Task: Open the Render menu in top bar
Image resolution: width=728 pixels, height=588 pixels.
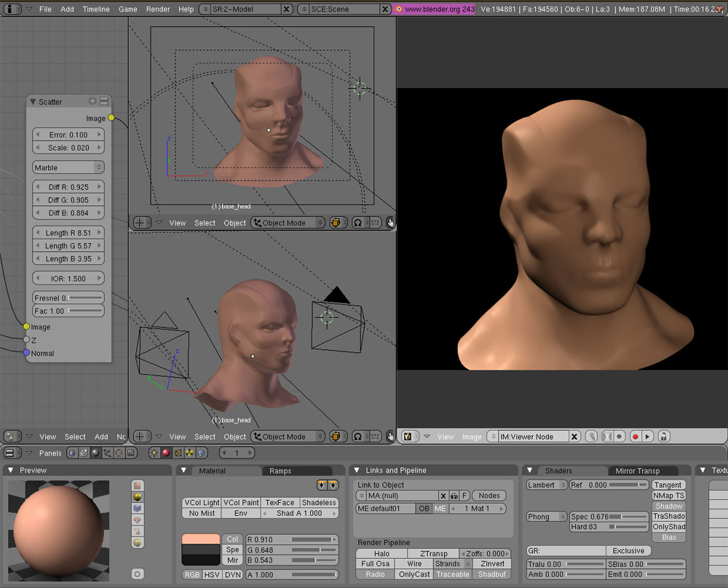Action: 157,9
